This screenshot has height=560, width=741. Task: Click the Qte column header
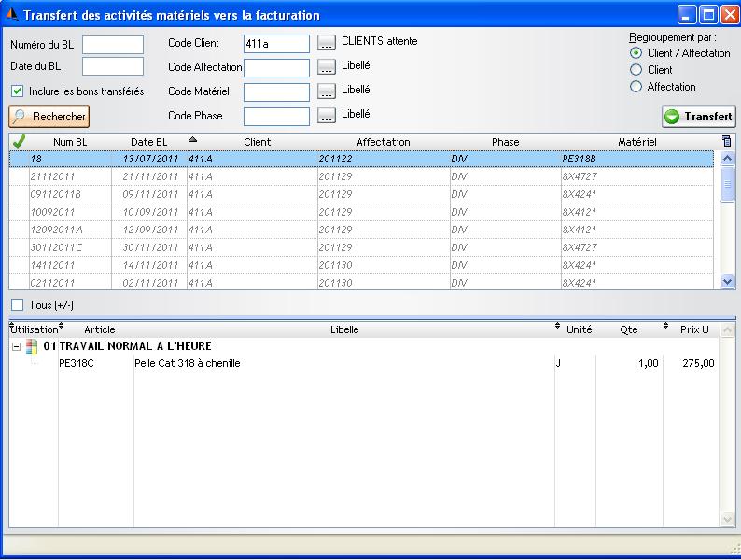tap(628, 329)
